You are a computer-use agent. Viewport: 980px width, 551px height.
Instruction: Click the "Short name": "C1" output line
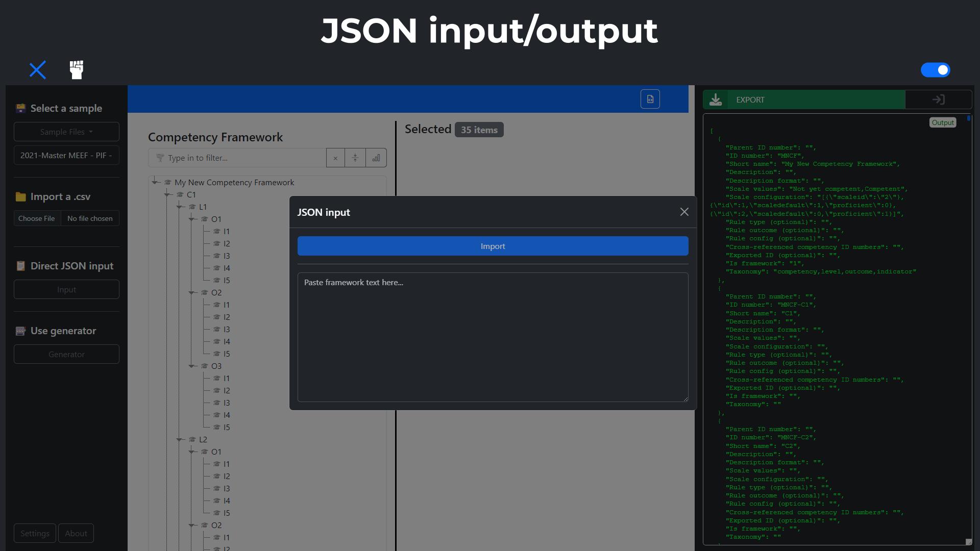[763, 313]
